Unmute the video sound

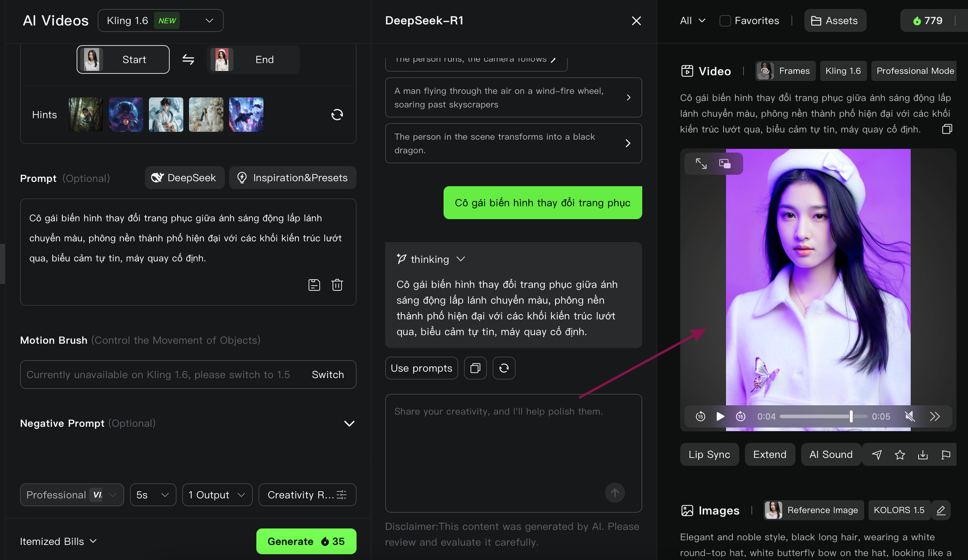coord(909,416)
